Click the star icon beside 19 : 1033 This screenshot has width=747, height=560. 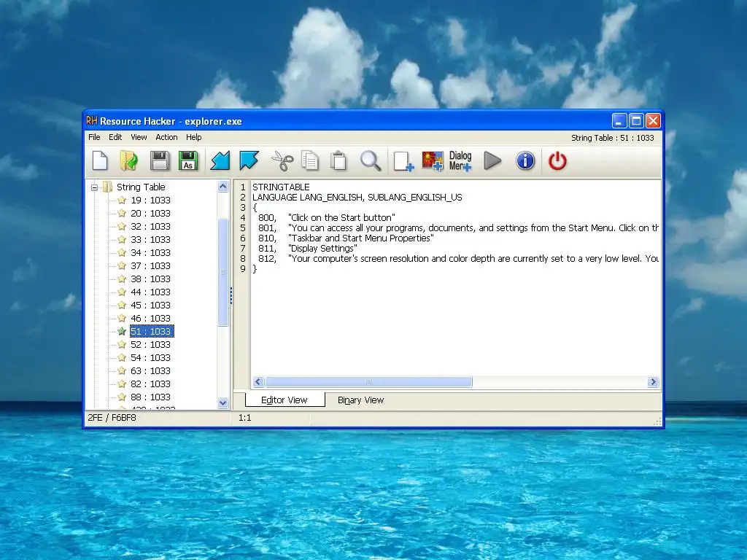pyautogui.click(x=122, y=200)
